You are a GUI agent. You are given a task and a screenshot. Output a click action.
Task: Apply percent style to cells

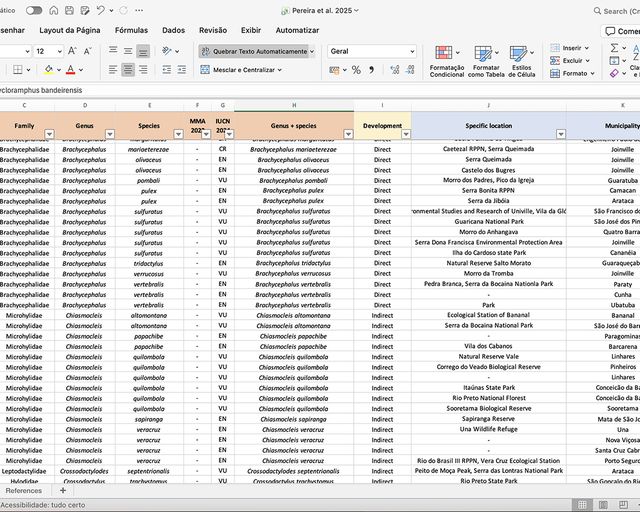356,70
